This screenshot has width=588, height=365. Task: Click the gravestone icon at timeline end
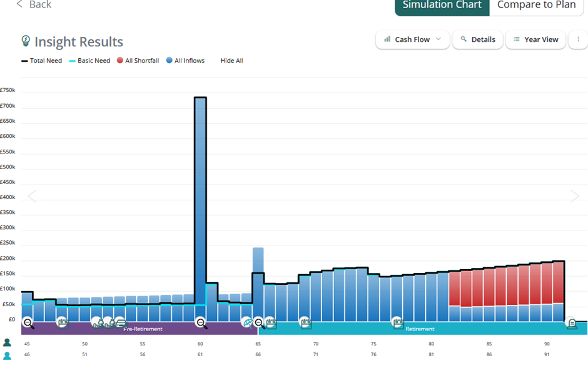click(571, 323)
